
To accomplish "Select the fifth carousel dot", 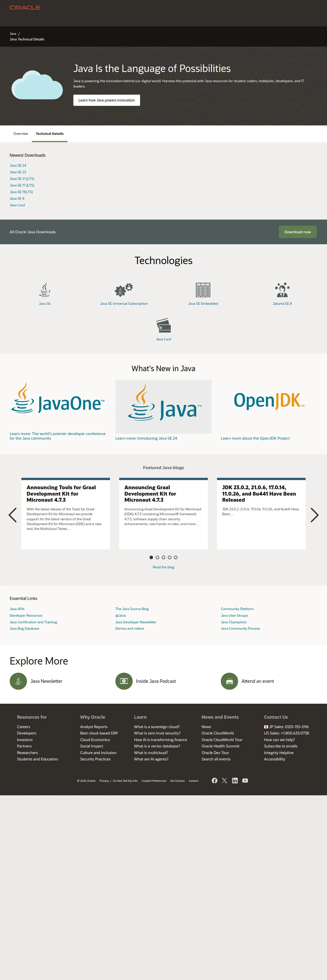I will tap(175, 557).
